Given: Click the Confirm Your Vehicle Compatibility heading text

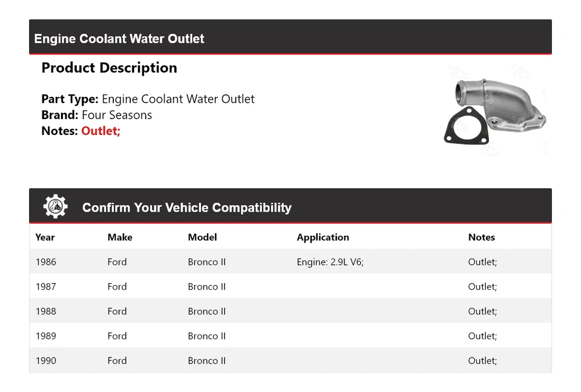Looking at the screenshot, I should coord(186,207).
